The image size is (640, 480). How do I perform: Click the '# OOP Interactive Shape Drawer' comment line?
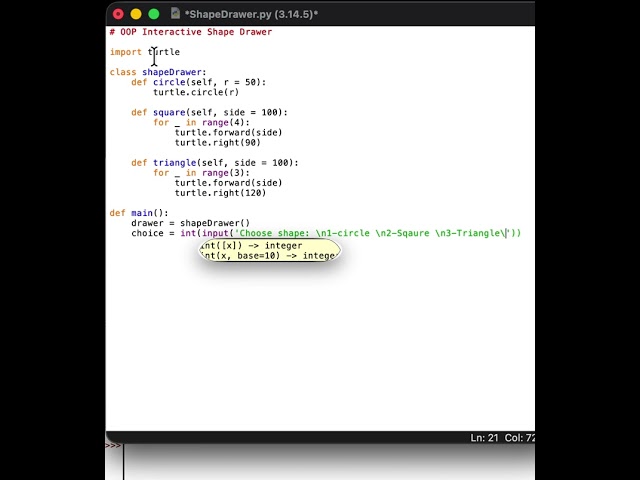coord(191,32)
